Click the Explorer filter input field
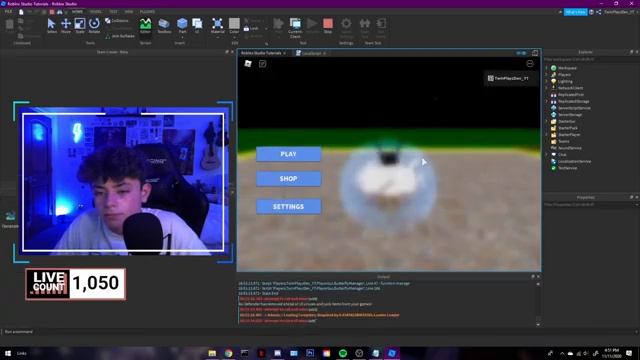The image size is (640, 360). click(591, 59)
